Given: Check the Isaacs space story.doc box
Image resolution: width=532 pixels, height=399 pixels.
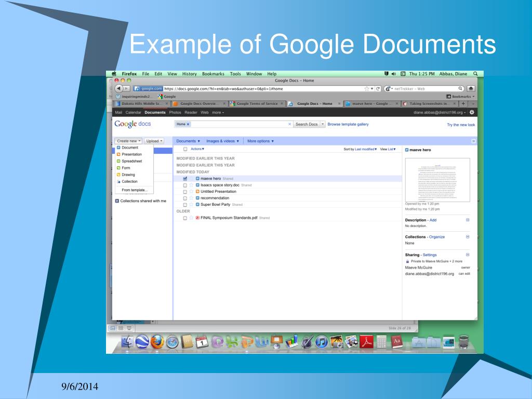Looking at the screenshot, I should coord(185,185).
